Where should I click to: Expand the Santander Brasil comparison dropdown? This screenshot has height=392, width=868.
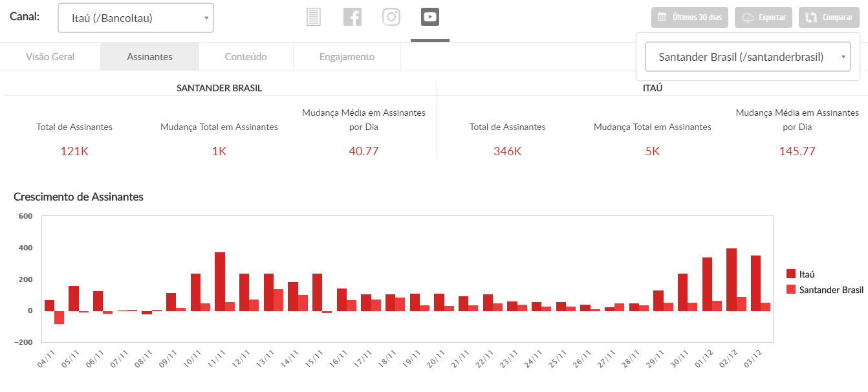coord(748,57)
